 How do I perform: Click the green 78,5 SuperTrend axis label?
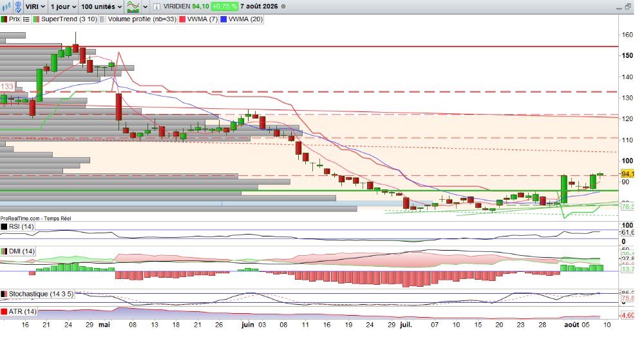tap(627, 206)
